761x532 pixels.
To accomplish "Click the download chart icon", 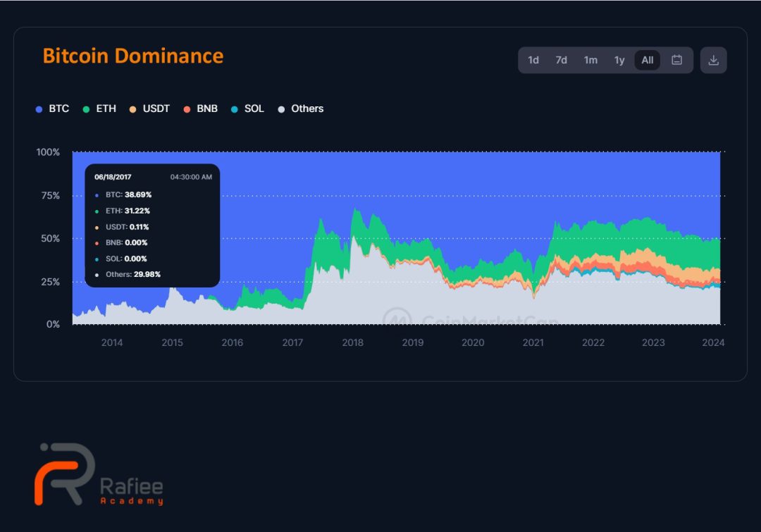I will pyautogui.click(x=713, y=60).
